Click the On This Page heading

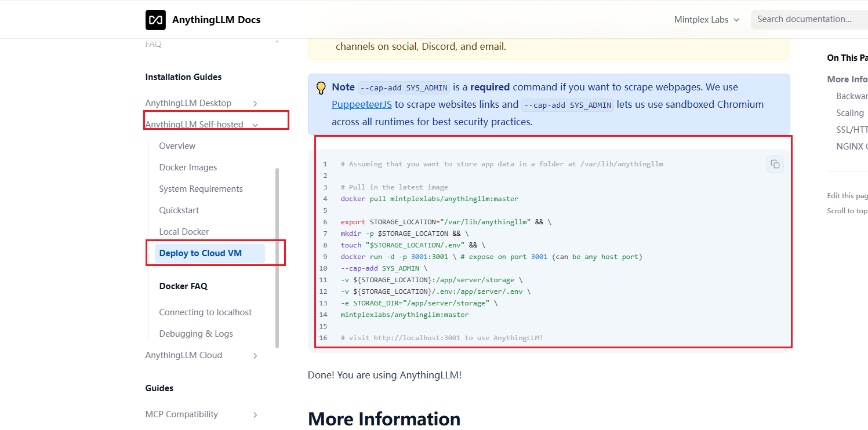point(847,58)
